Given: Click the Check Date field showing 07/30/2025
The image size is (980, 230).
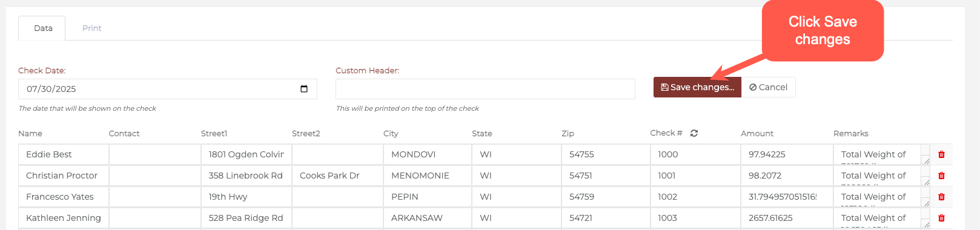Looking at the screenshot, I should click(168, 89).
